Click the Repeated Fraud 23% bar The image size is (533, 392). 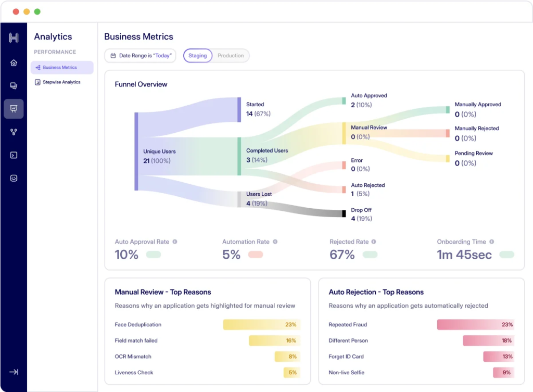475,324
